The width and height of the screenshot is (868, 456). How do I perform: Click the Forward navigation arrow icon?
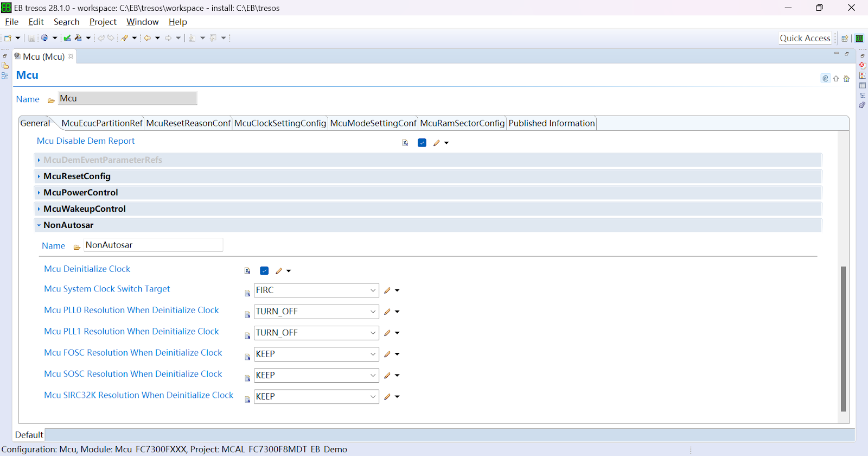tap(168, 38)
